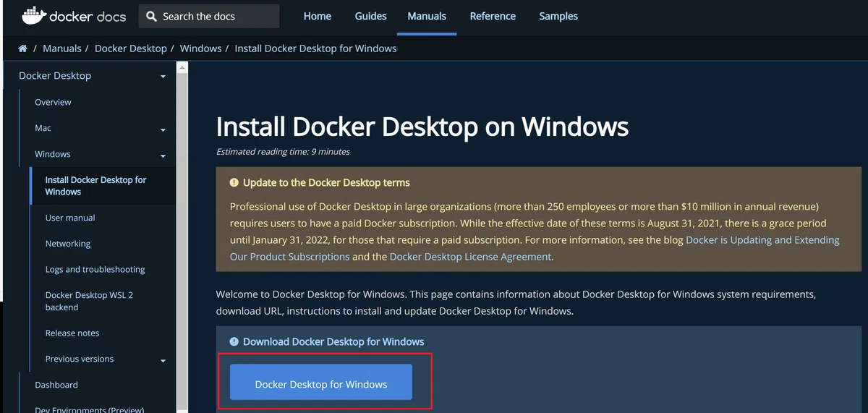Click the search magnifier icon
Screen dimensions: 868x413
pos(151,16)
